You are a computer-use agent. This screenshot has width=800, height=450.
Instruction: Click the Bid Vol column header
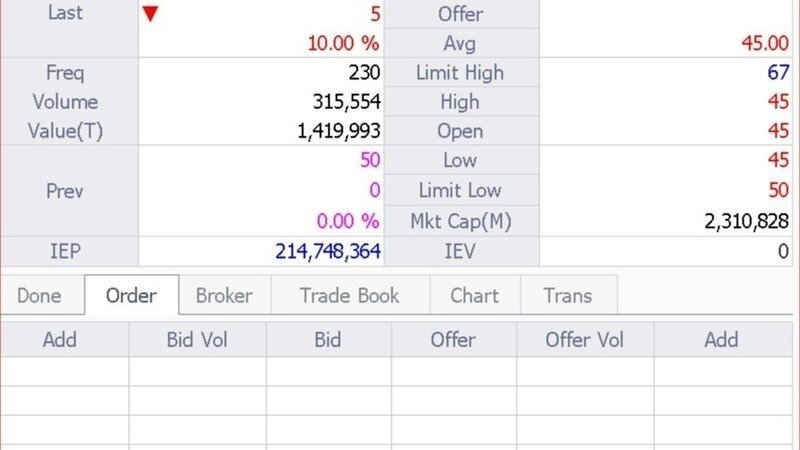pyautogui.click(x=197, y=340)
